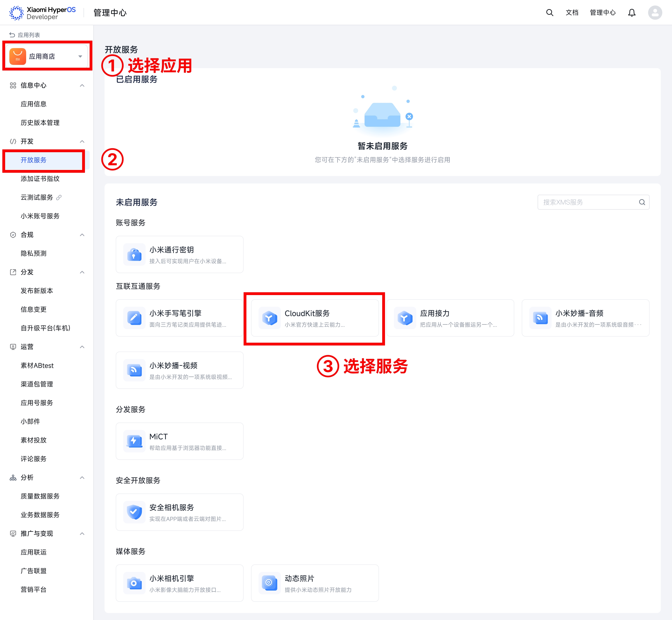Open 评论服务 in the sidebar
This screenshot has width=672, height=620.
tap(34, 459)
